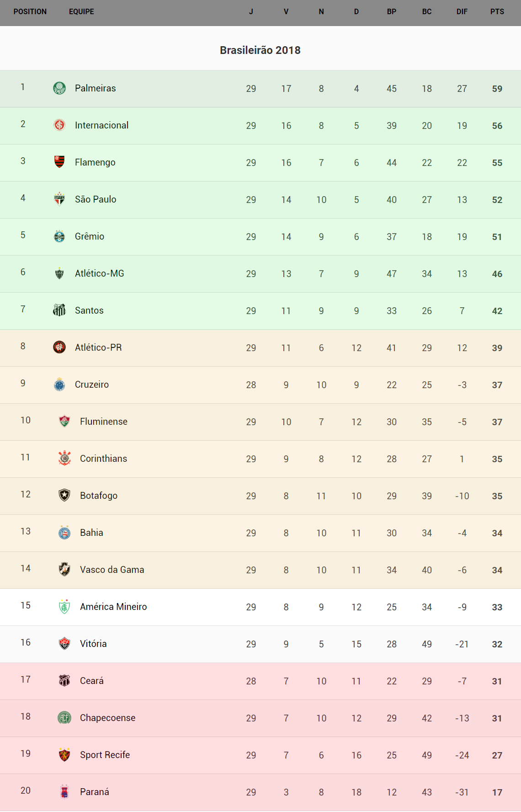Open the Chapecoense team page link

tap(107, 718)
